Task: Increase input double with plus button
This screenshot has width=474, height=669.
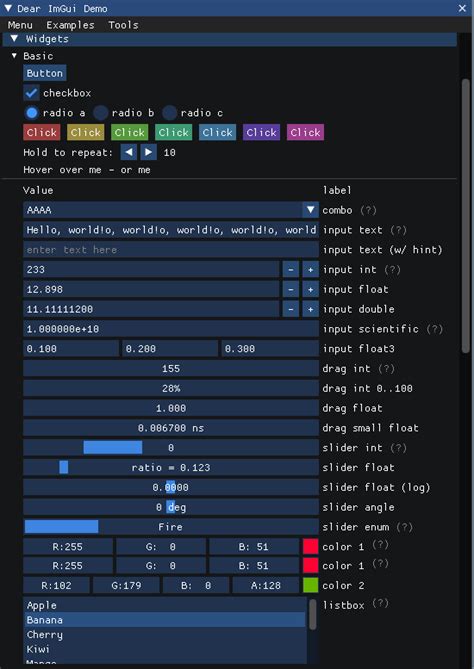Action: [x=311, y=309]
